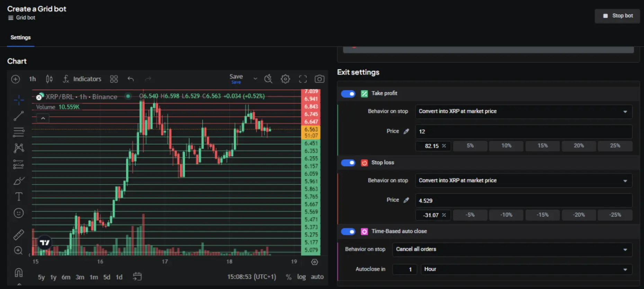Screen dimensions: 644x289
Task: Open the price axis settings icon
Action: point(315,262)
